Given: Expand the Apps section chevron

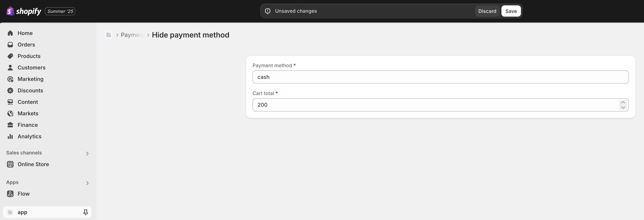Looking at the screenshot, I should pos(87,183).
